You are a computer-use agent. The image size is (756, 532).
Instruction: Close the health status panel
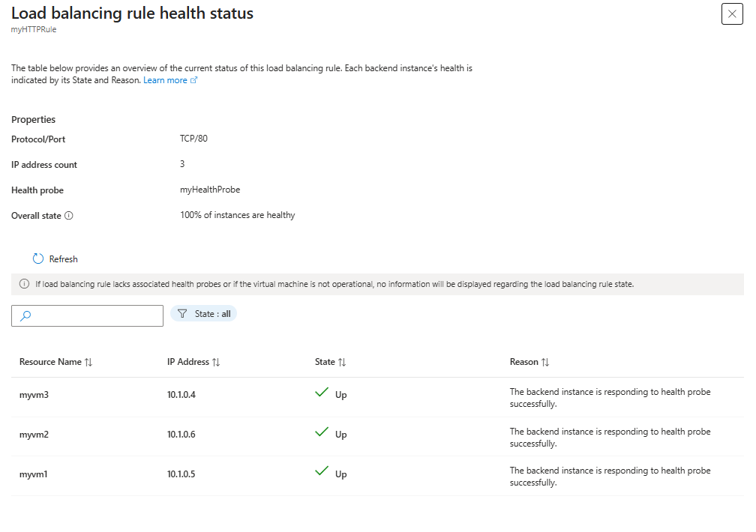click(x=732, y=13)
